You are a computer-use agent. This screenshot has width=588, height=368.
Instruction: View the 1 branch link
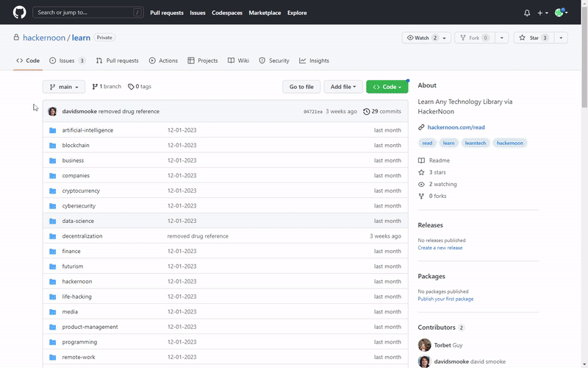[107, 86]
